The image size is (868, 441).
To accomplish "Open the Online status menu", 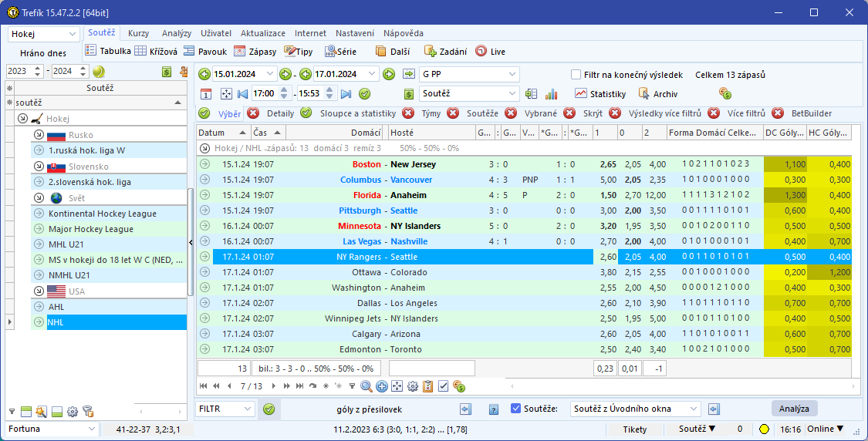I will tap(826, 429).
